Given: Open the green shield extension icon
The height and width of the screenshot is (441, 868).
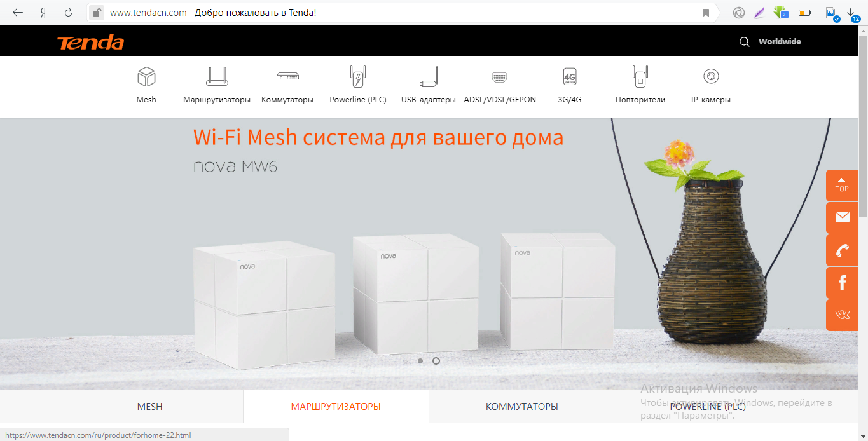Looking at the screenshot, I should point(781,12).
